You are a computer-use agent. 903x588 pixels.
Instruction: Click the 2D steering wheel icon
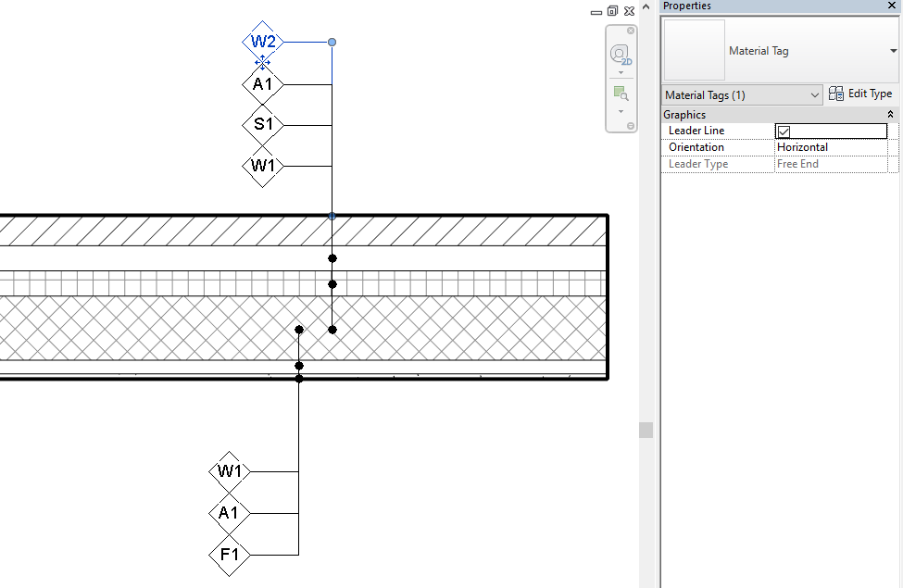tap(621, 55)
